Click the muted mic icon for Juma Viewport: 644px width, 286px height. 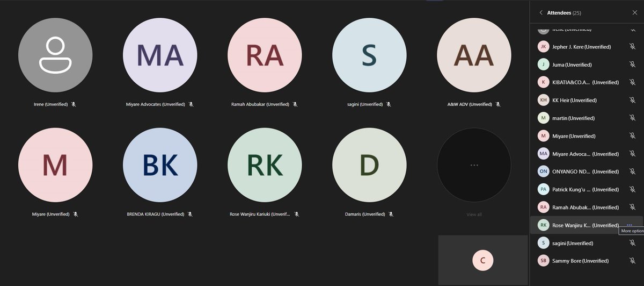pos(632,65)
